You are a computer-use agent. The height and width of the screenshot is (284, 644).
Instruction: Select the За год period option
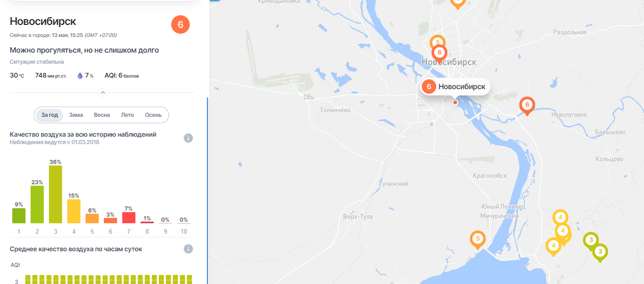(49, 115)
